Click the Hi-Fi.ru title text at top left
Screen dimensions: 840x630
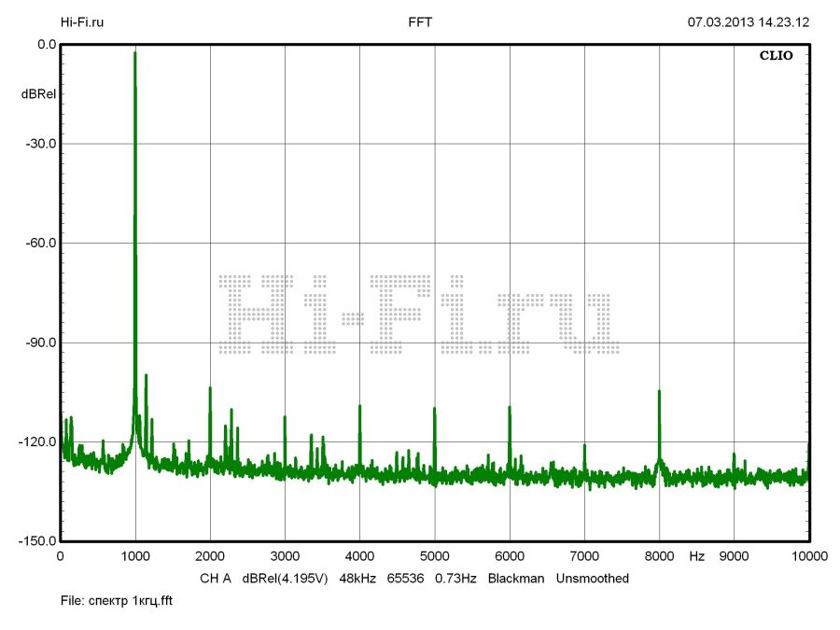click(x=82, y=21)
